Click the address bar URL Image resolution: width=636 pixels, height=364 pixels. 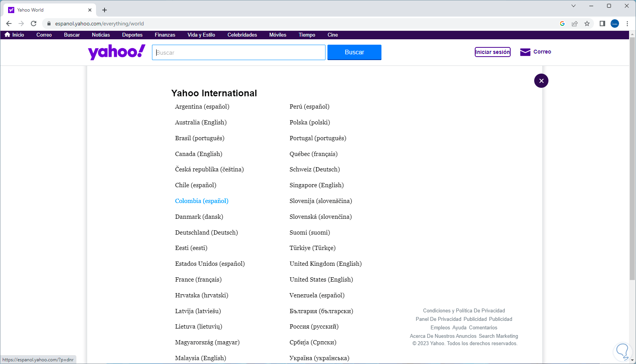[100, 23]
